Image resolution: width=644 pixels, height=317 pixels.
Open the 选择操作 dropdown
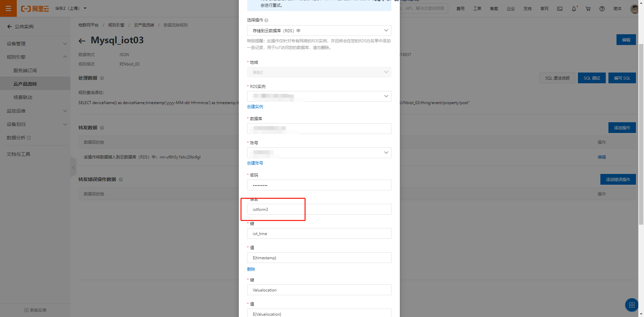[319, 31]
